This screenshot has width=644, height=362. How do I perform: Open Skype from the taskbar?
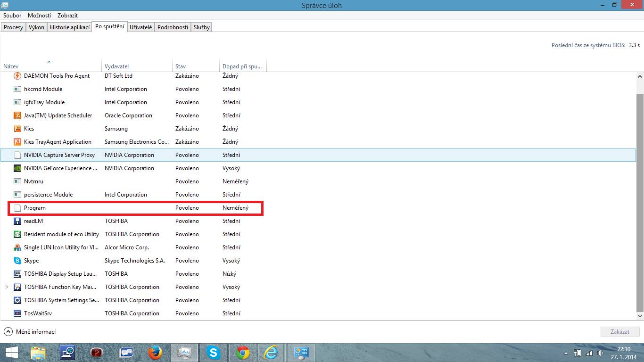point(214,353)
